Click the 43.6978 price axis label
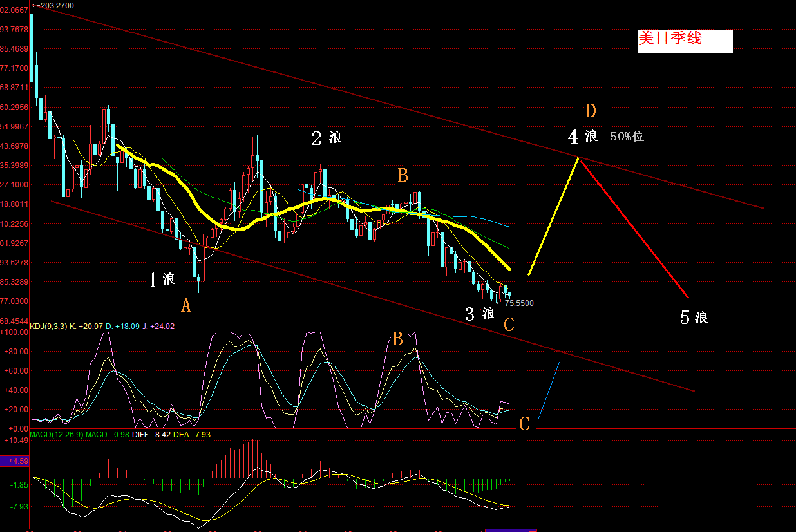 [14, 146]
